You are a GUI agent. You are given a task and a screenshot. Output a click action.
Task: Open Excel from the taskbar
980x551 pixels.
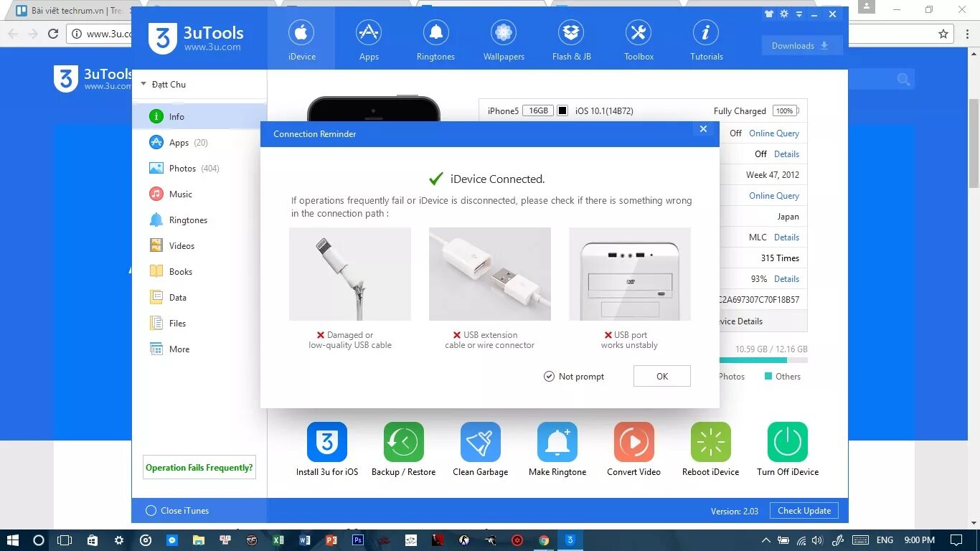(278, 540)
